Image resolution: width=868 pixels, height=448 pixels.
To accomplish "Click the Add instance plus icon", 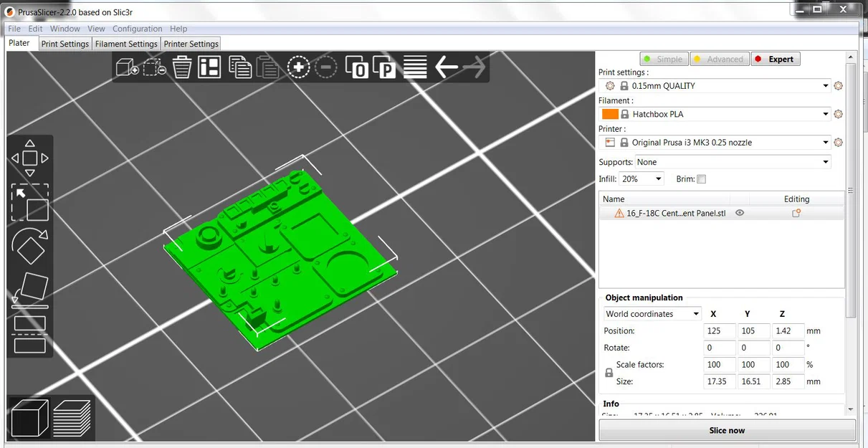I will (298, 67).
